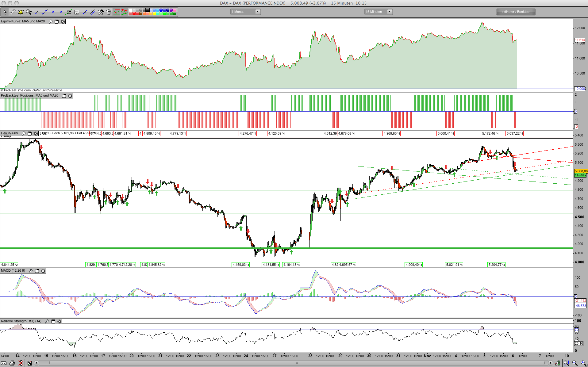The height and width of the screenshot is (367, 588).
Task: Click the 'Indikator / Backtest' button
Action: click(516, 12)
